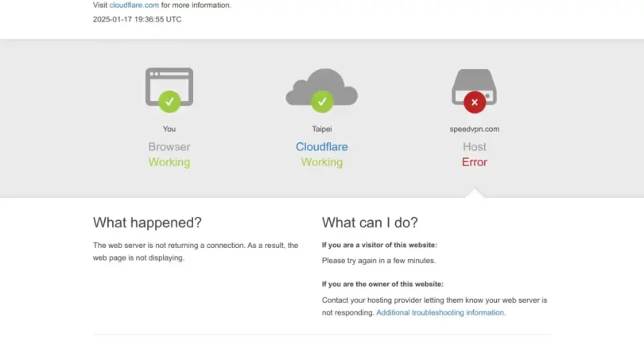Click 'Contact your hosting provider' paragraph text

(x=435, y=306)
